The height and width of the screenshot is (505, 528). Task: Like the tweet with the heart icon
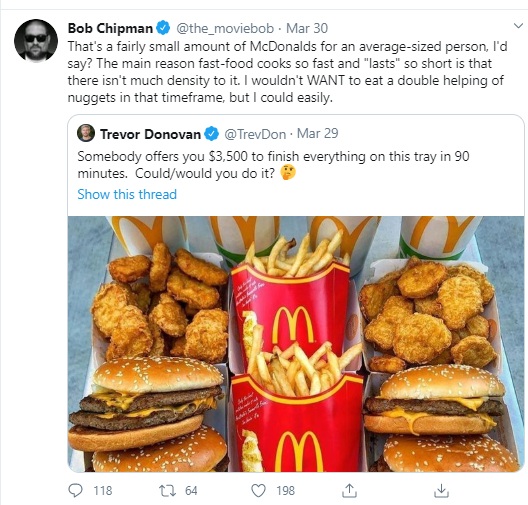coord(259,491)
